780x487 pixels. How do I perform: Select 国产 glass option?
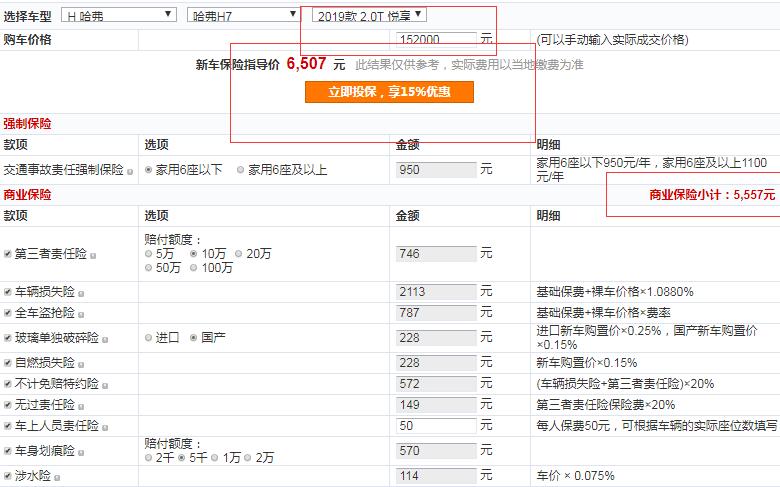(194, 338)
